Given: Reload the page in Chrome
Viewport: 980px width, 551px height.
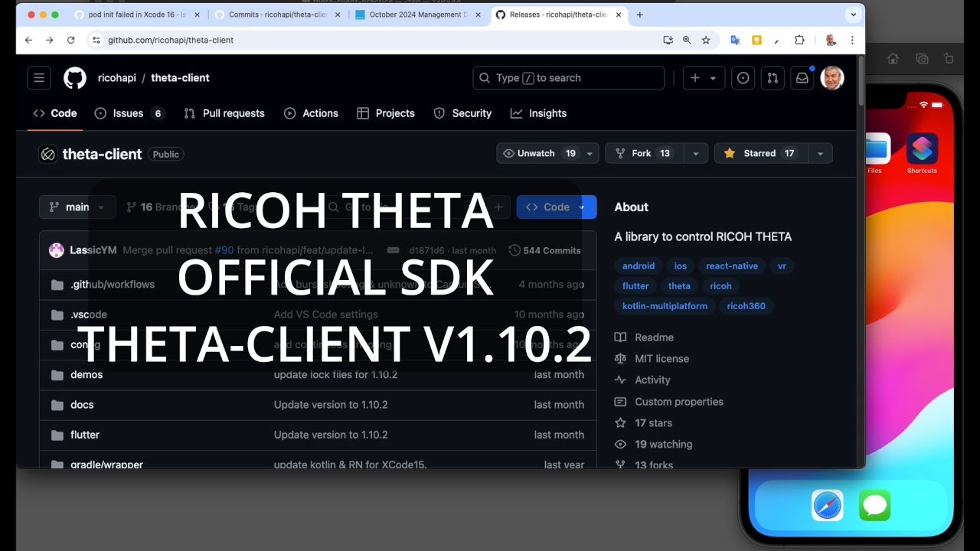Looking at the screenshot, I should click(71, 40).
